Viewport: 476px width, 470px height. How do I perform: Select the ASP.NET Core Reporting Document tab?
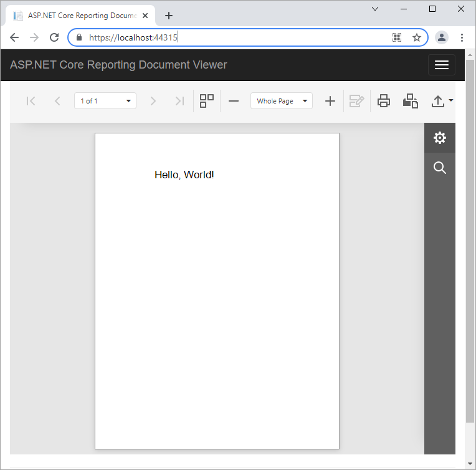pos(80,16)
